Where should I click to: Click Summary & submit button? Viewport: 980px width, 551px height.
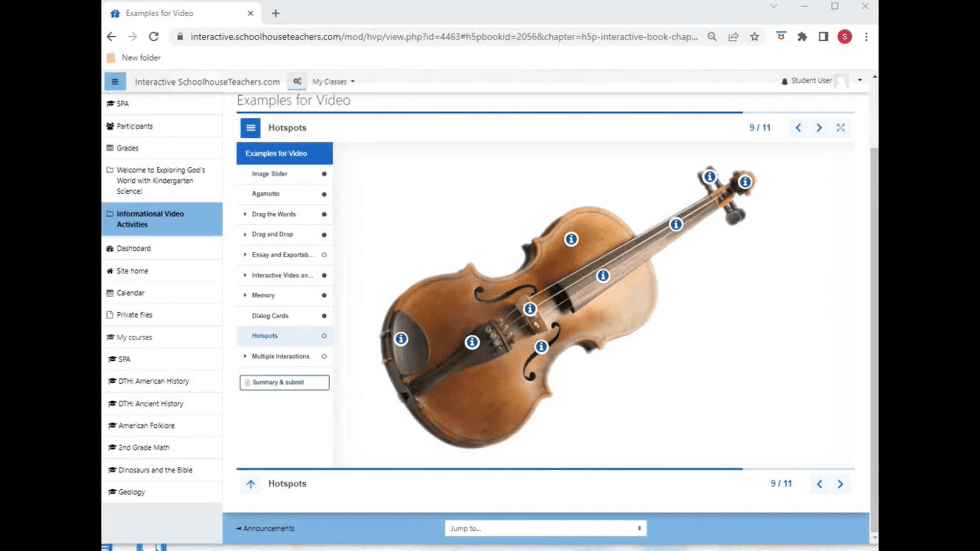[284, 383]
